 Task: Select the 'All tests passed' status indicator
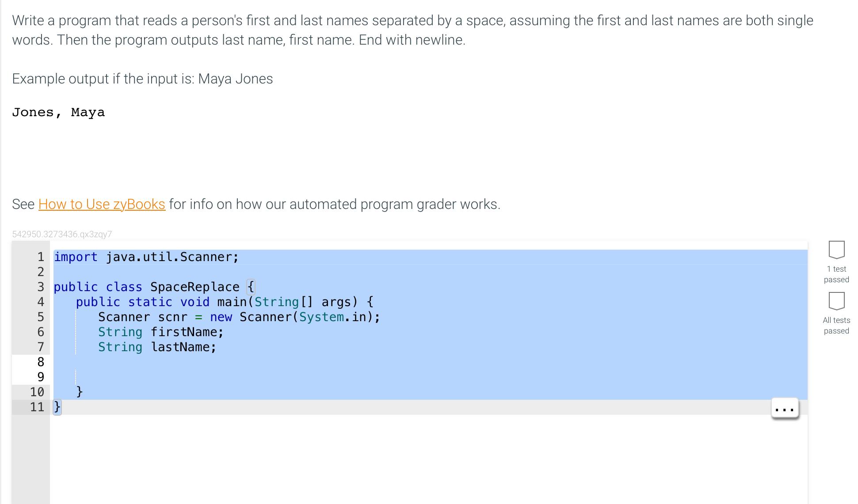tap(835, 325)
